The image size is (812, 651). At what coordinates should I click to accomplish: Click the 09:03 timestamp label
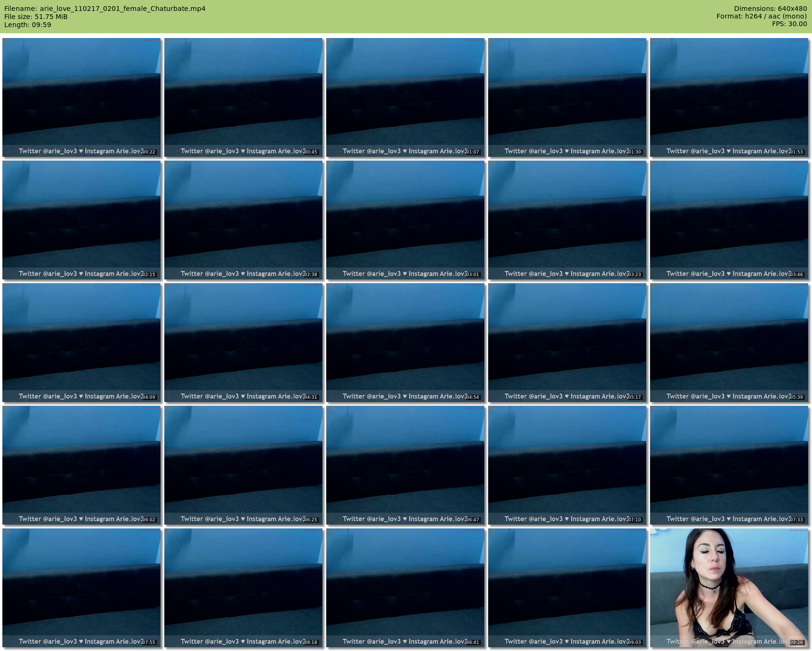[x=634, y=642]
